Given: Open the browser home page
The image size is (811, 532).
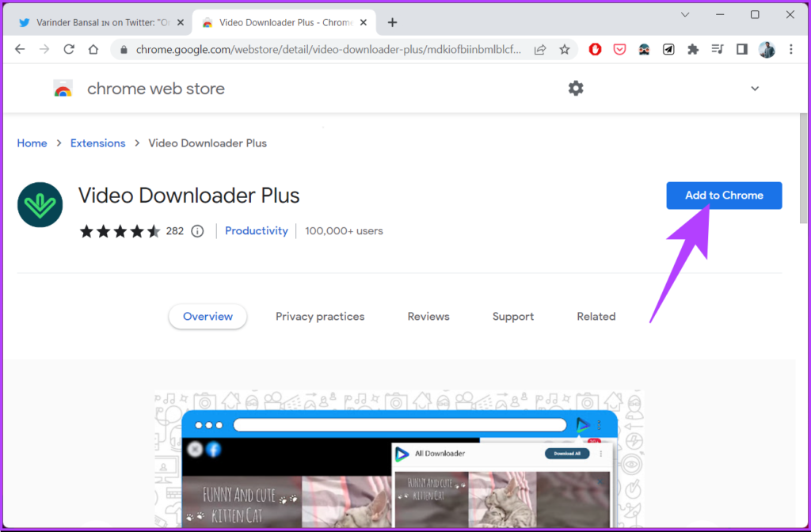Looking at the screenshot, I should 93,49.
